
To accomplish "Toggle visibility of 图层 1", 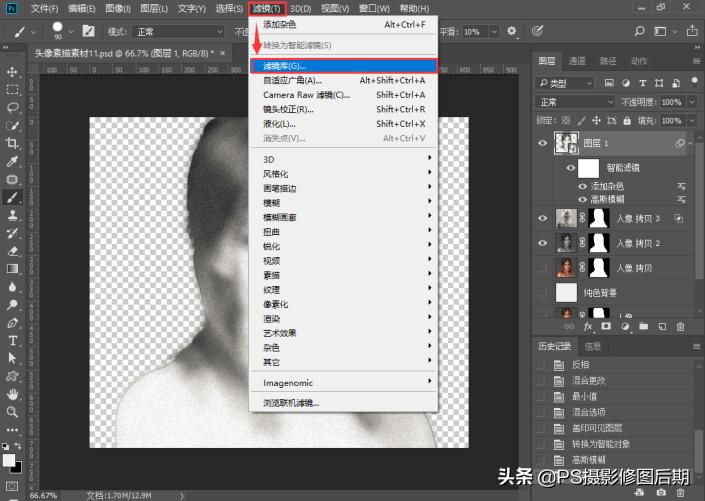I will [543, 143].
